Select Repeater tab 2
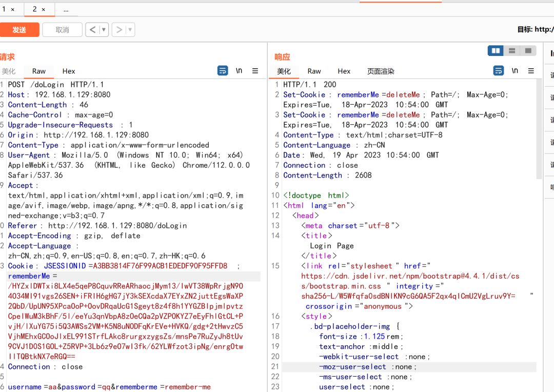Viewport: 554px width, 392px height. [35, 9]
